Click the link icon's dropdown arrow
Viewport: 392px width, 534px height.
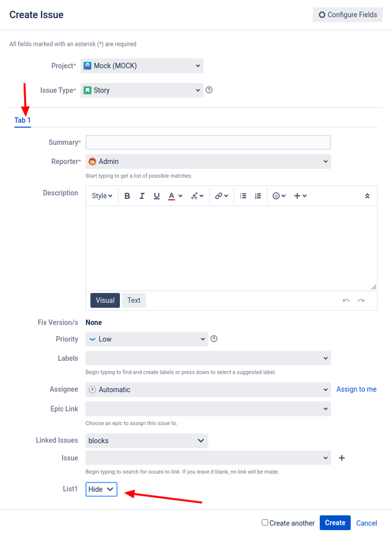(226, 196)
